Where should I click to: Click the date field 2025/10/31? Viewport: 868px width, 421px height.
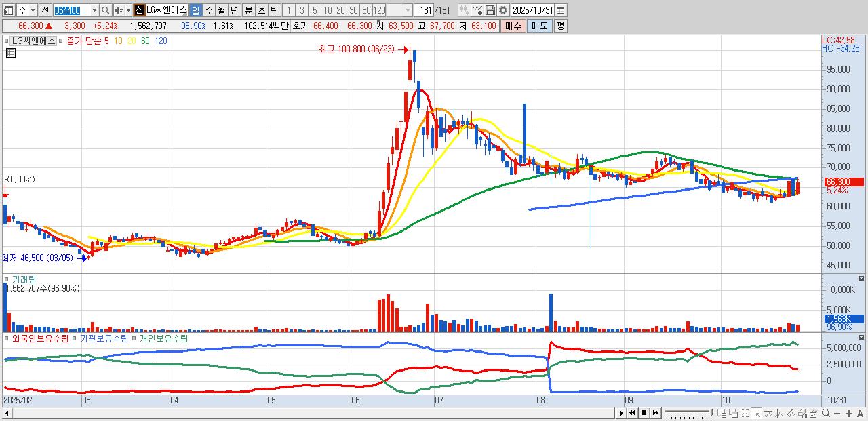click(x=532, y=10)
